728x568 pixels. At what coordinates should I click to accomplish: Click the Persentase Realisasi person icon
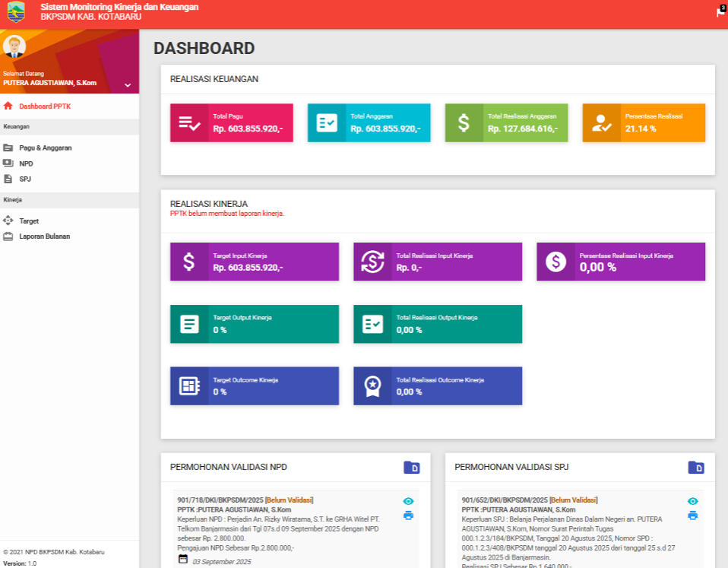(602, 123)
